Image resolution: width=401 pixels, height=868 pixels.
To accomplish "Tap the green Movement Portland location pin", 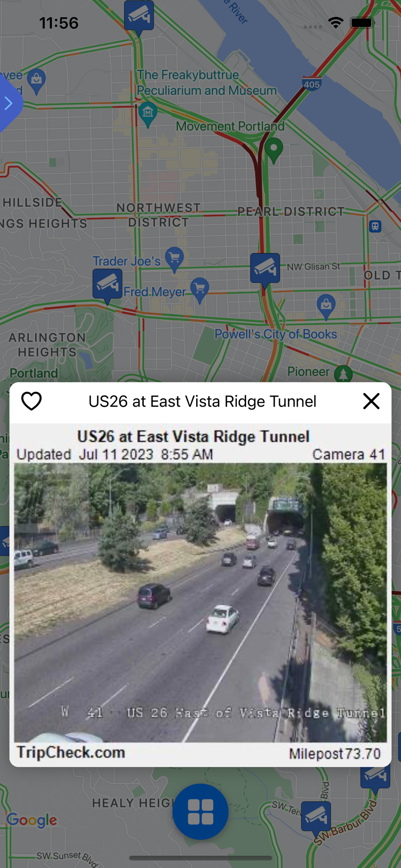I will (274, 150).
